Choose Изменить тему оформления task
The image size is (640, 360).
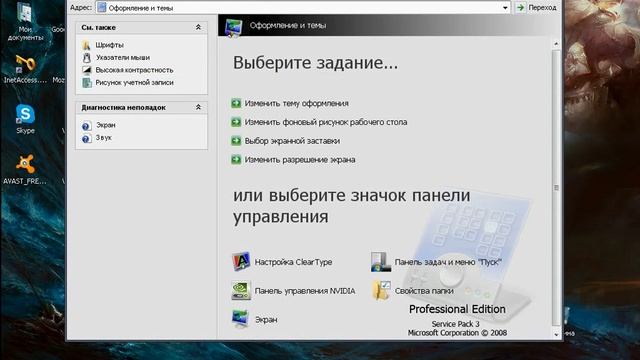point(297,103)
